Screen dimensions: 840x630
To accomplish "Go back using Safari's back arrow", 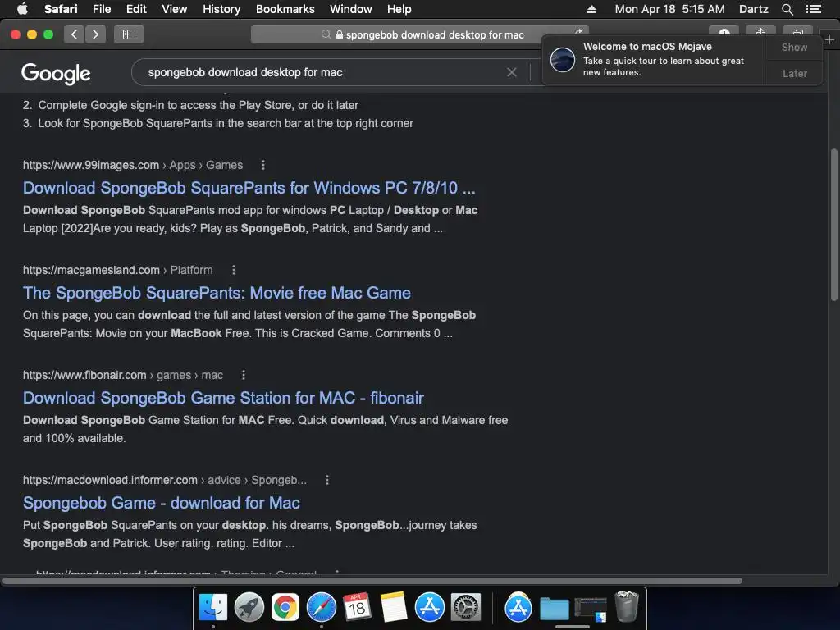I will pyautogui.click(x=75, y=34).
